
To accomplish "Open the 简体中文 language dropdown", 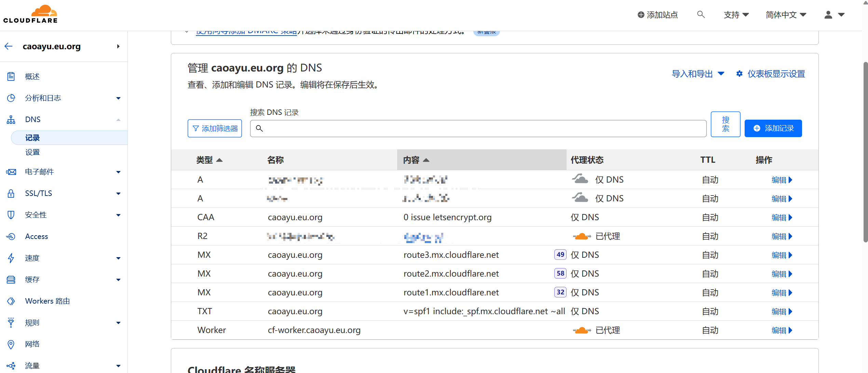I will coord(786,15).
